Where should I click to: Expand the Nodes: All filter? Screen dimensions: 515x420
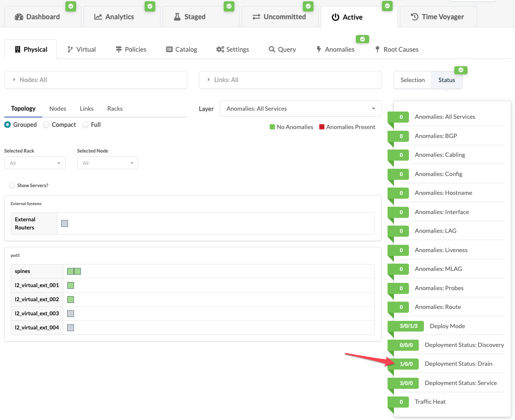pyautogui.click(x=96, y=80)
